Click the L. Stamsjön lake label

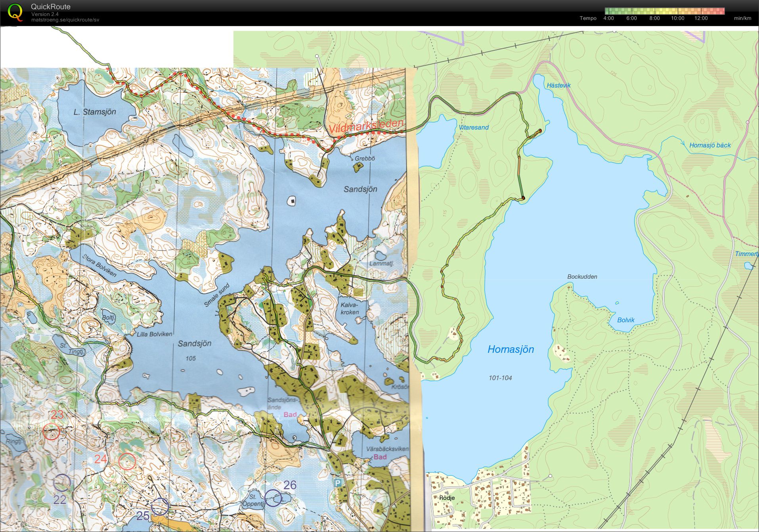pyautogui.click(x=95, y=112)
